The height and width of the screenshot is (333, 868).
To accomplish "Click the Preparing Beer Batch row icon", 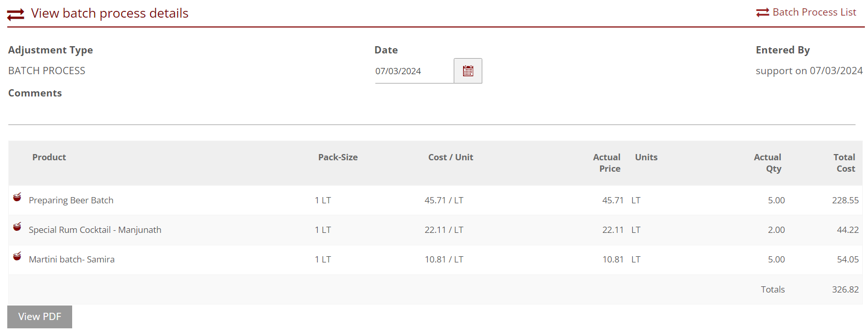I will click(x=17, y=197).
